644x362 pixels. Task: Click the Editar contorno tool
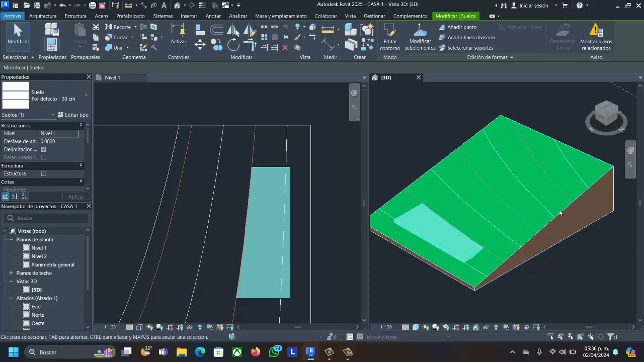(390, 38)
